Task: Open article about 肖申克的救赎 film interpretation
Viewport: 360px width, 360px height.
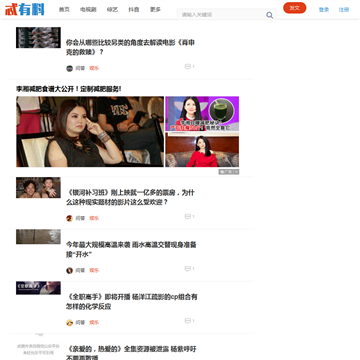Action: (x=130, y=47)
